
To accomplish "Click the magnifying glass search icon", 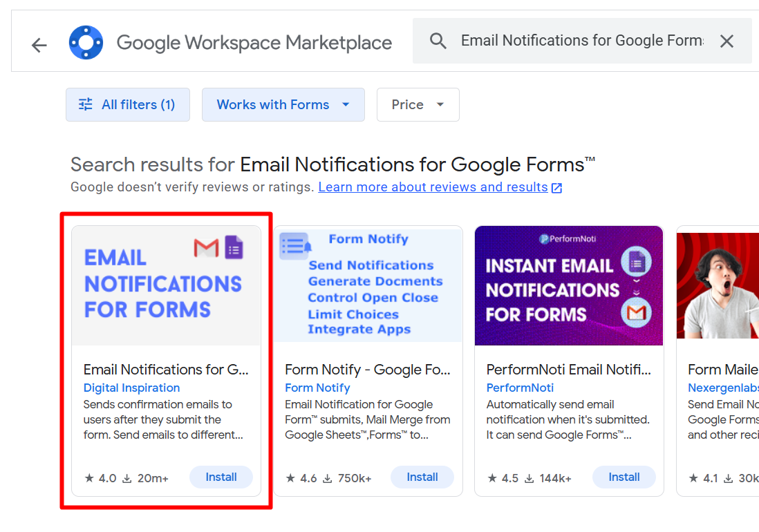I will tap(438, 41).
